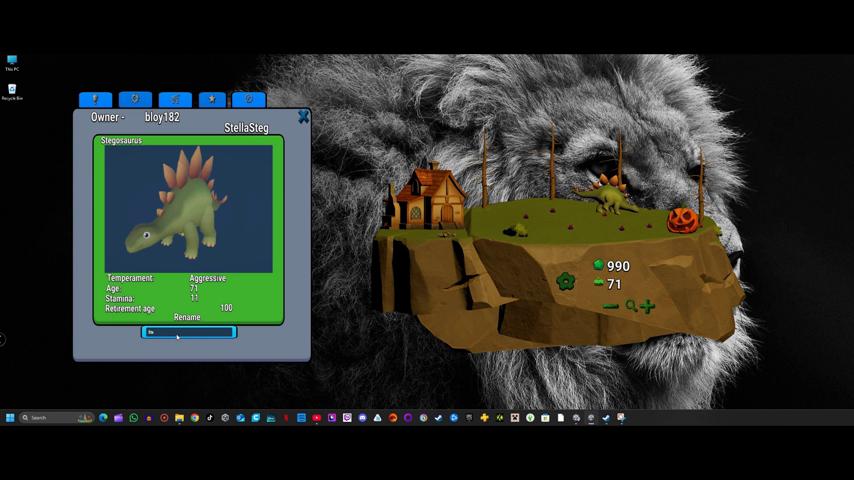Click the rename text input field
Viewport: 854px width, 480px height.
tap(189, 332)
